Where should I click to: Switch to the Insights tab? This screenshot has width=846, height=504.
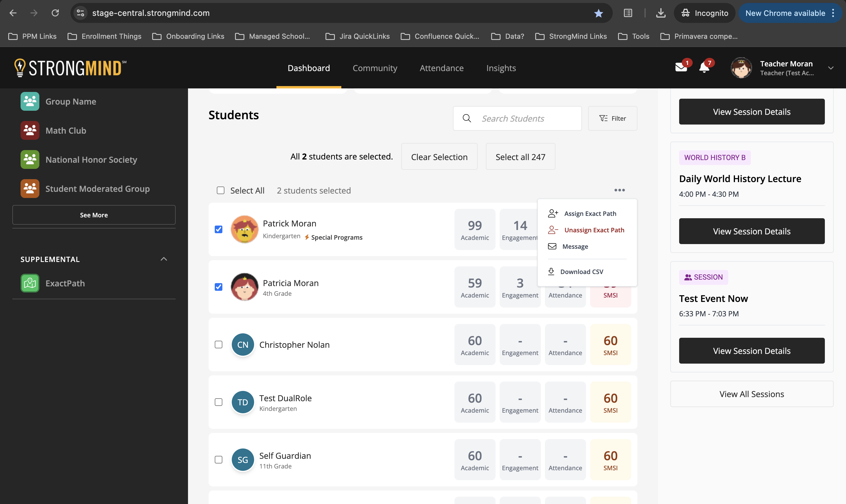pos(501,68)
